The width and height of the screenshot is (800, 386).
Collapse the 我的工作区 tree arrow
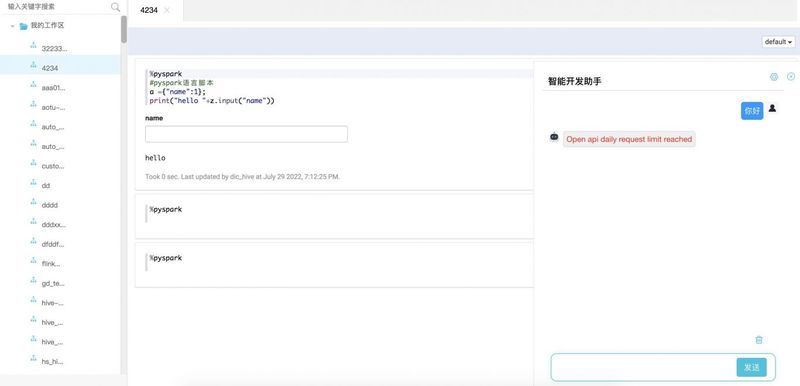[12, 26]
